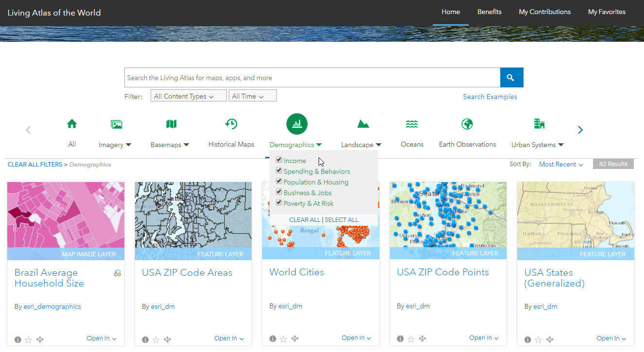This screenshot has width=644, height=352.
Task: Expand the Landscape dropdown arrow
Action: click(379, 145)
